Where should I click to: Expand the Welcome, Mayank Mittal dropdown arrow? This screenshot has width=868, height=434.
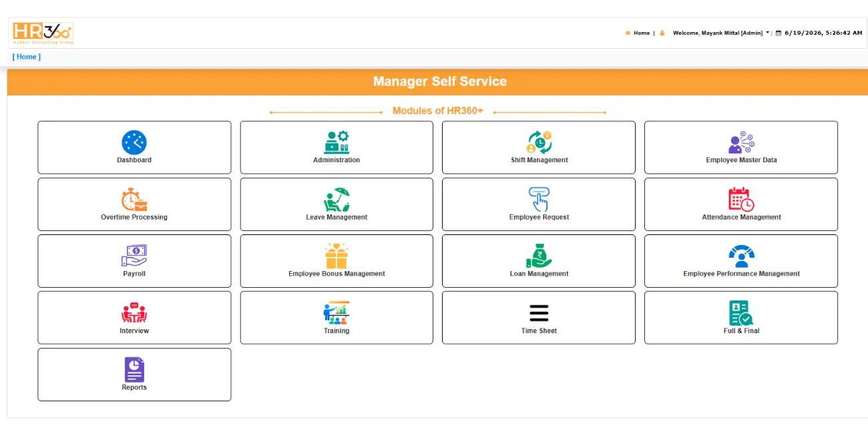coord(768,33)
